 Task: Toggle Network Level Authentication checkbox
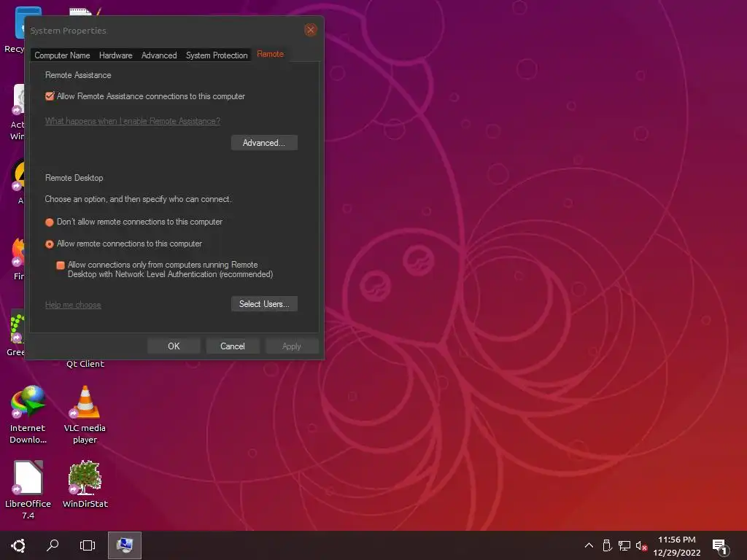[61, 265]
